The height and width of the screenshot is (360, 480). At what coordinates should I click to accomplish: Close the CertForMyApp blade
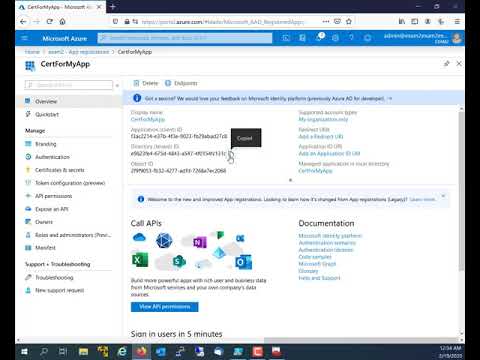point(459,63)
